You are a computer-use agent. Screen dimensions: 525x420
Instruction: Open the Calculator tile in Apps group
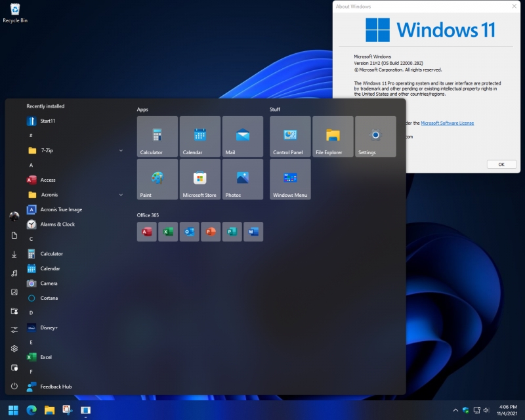point(157,136)
